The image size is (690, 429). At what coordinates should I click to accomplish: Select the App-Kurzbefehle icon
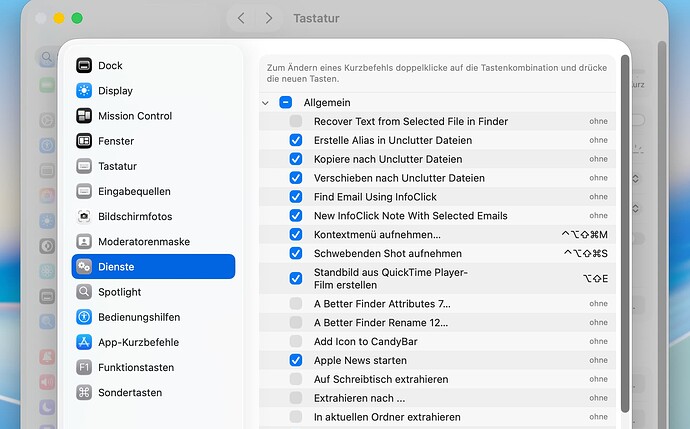pos(84,342)
